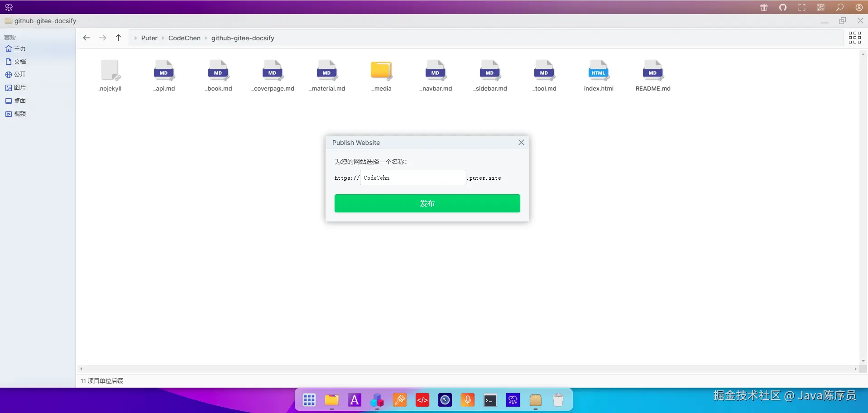Focus the website name input field

pos(413,178)
